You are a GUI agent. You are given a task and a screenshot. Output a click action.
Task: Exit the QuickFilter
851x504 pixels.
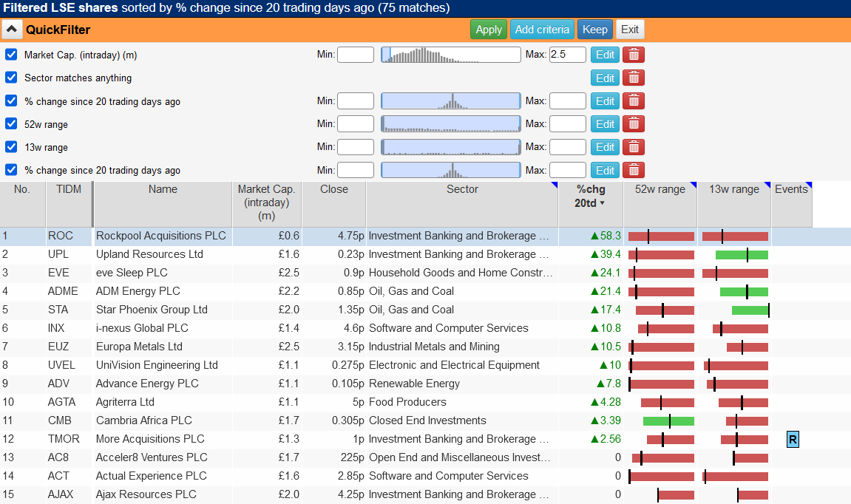tap(630, 30)
